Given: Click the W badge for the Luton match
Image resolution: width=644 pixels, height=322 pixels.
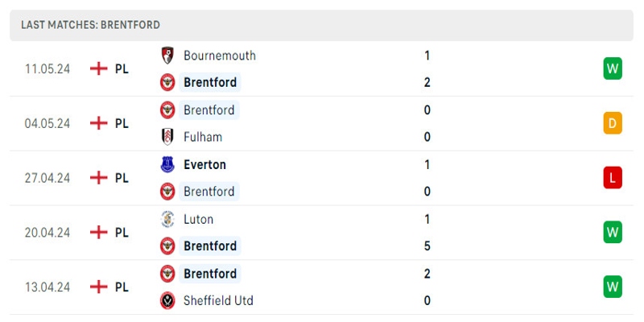Looking at the screenshot, I should 613,232.
